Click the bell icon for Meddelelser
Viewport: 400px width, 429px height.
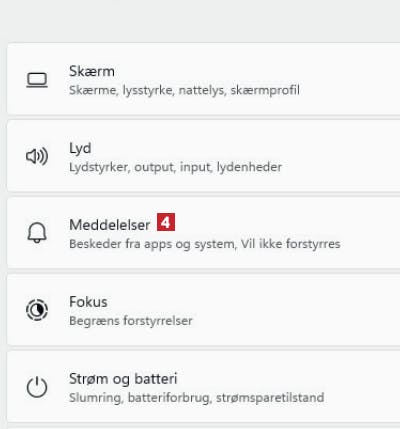[x=37, y=233]
